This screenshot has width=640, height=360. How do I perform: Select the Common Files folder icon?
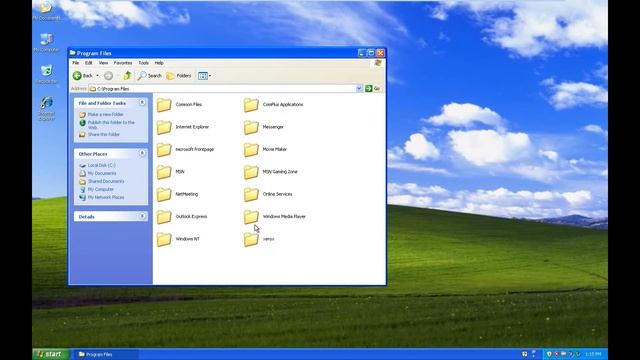point(164,105)
